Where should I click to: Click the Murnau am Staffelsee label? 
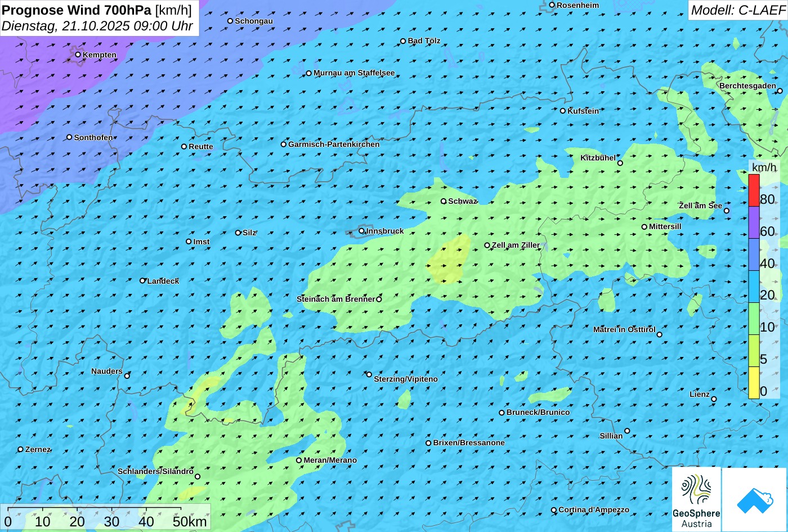[354, 73]
